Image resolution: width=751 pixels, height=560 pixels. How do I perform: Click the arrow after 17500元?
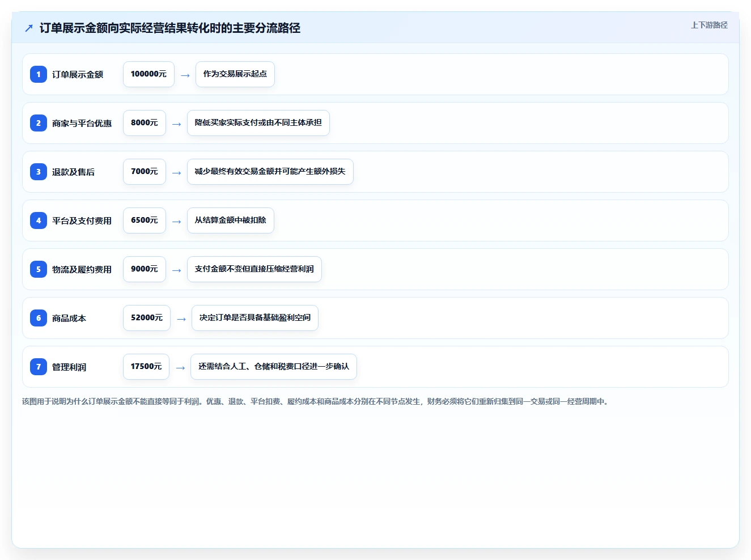[x=180, y=367]
